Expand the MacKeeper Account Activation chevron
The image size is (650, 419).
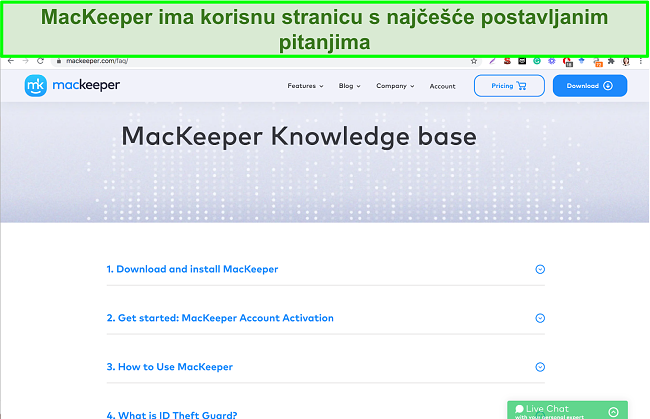pyautogui.click(x=540, y=318)
